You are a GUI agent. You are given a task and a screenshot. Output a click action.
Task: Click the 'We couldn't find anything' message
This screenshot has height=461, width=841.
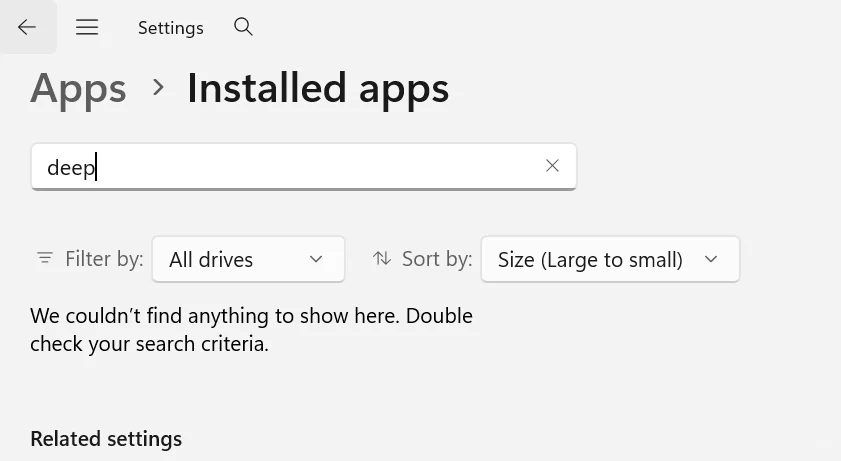pos(251,316)
